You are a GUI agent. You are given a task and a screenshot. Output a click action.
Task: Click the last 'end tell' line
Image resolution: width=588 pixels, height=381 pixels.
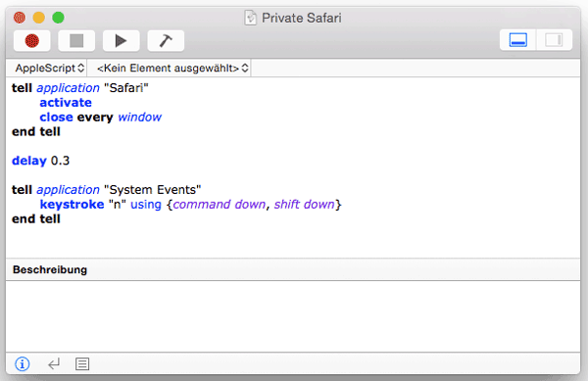click(36, 219)
